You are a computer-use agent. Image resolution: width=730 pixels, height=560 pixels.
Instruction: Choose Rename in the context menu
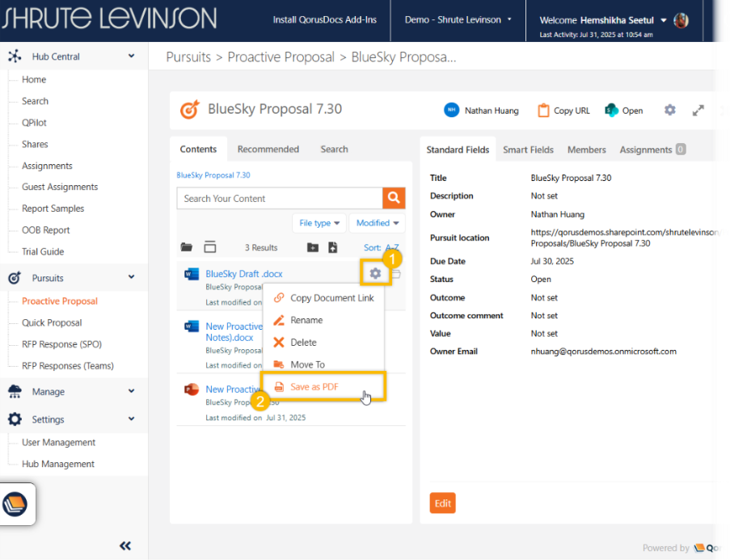pyautogui.click(x=306, y=320)
